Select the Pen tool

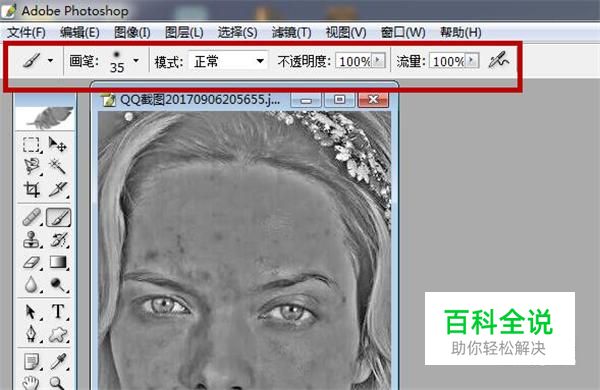[31, 334]
